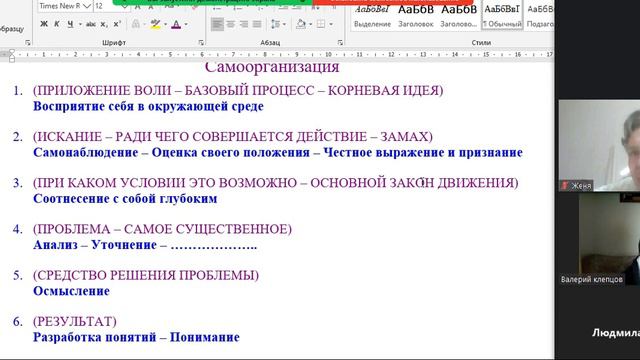Screen dimensions: 640x360
Task: Select the Заголово... style
Action: pyautogui.click(x=459, y=16)
